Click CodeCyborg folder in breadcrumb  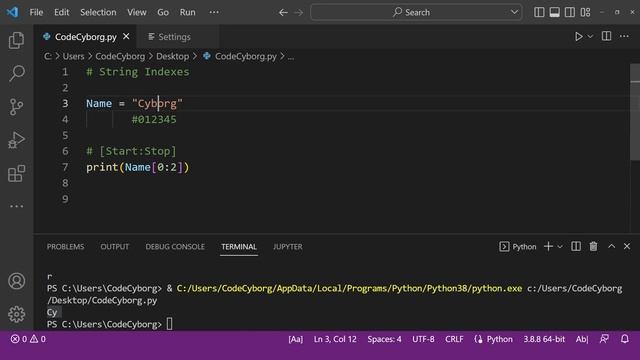coord(120,56)
